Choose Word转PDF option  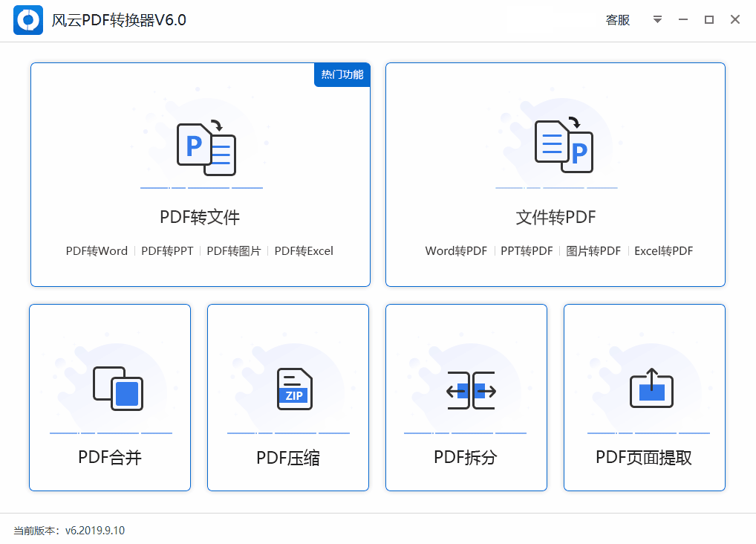456,251
